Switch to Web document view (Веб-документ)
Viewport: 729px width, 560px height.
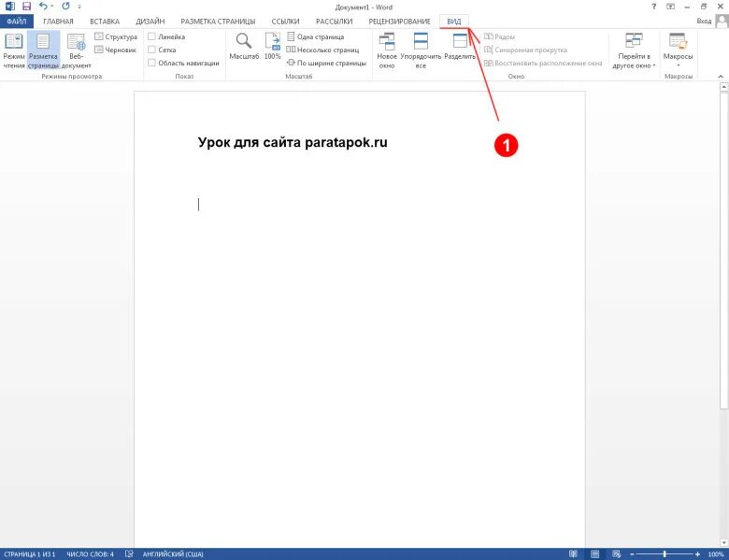coord(77,50)
